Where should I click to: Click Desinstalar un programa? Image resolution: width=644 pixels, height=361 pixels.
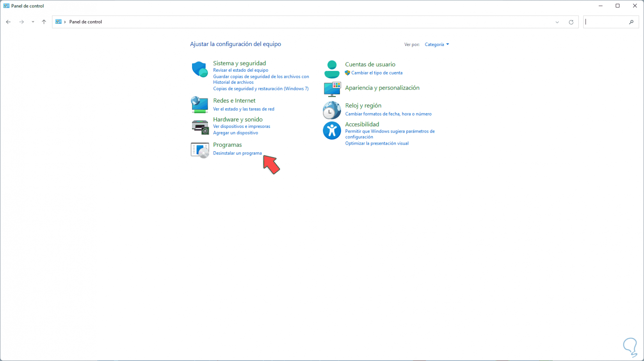coord(237,153)
